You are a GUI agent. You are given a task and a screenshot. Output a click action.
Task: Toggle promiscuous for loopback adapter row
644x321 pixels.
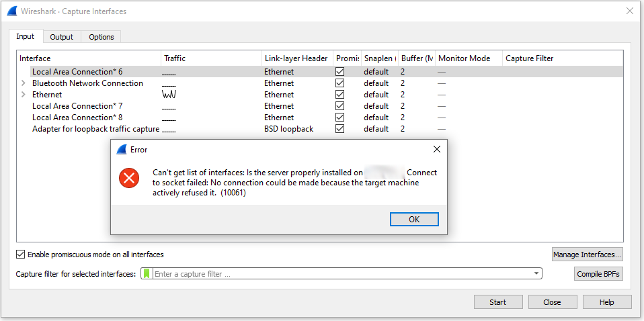pos(339,129)
